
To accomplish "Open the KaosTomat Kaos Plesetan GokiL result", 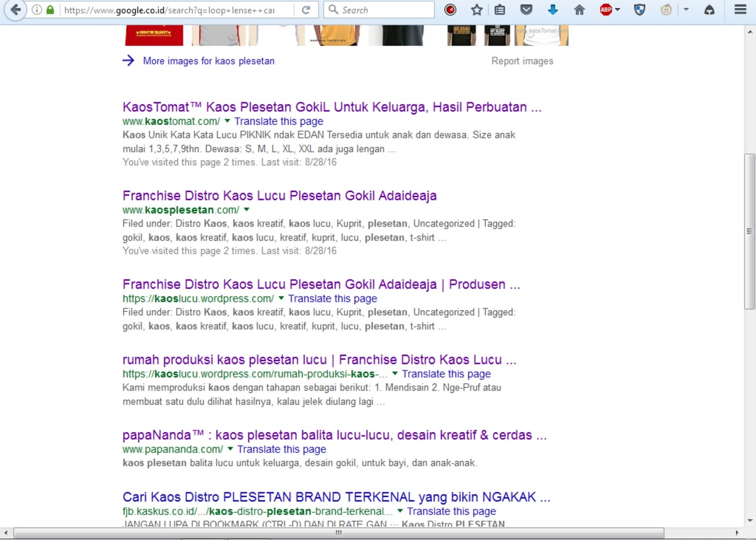I will coord(332,107).
